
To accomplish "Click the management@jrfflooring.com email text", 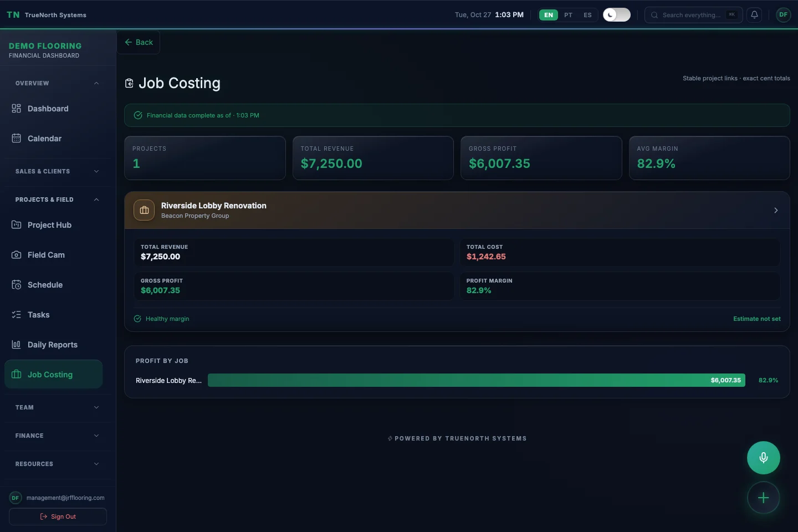I will [65, 498].
